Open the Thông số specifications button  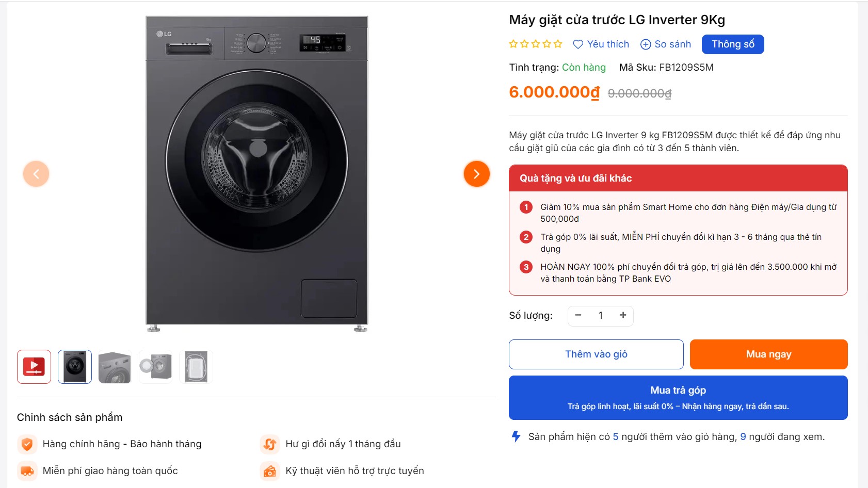[x=732, y=44]
